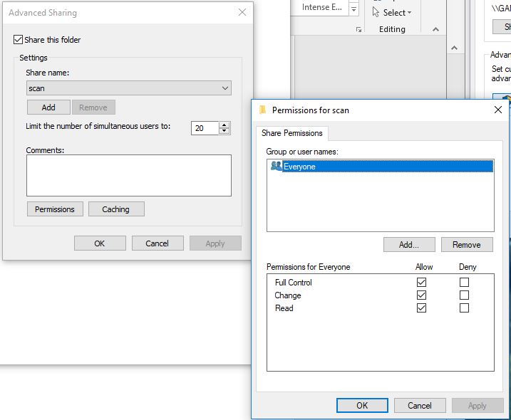Screen dimensions: 511x420
Task: Choose the Intense Emphasis style
Action: tap(321, 7)
